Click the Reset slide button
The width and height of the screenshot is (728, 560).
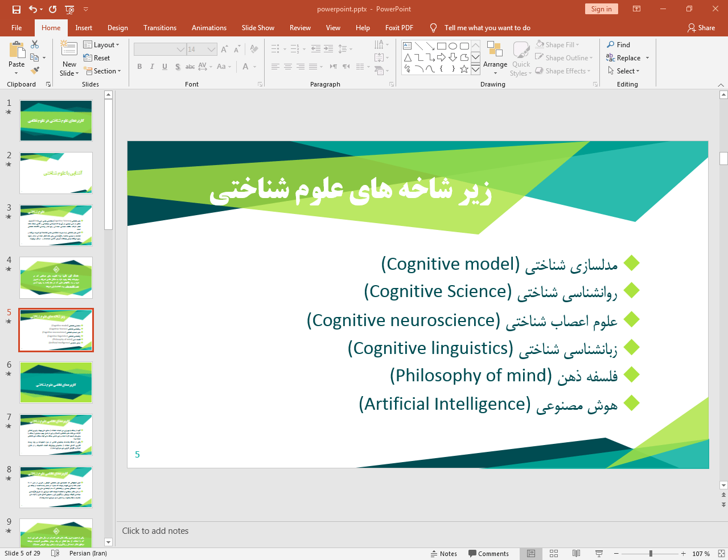click(97, 58)
